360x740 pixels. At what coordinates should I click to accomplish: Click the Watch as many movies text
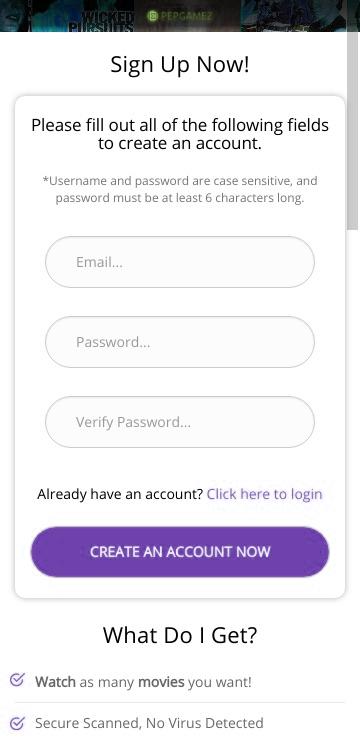click(x=143, y=682)
